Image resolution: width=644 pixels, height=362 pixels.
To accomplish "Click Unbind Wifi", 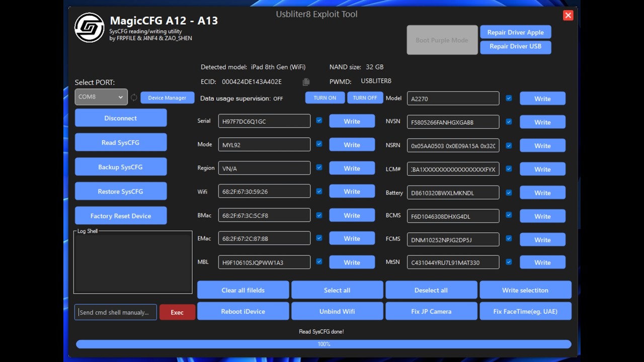I will pyautogui.click(x=337, y=311).
